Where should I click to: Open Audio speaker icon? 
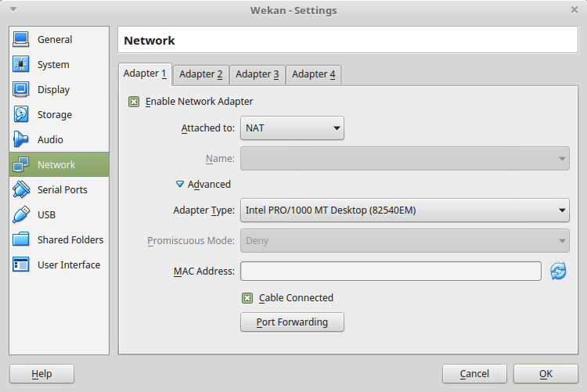21,139
